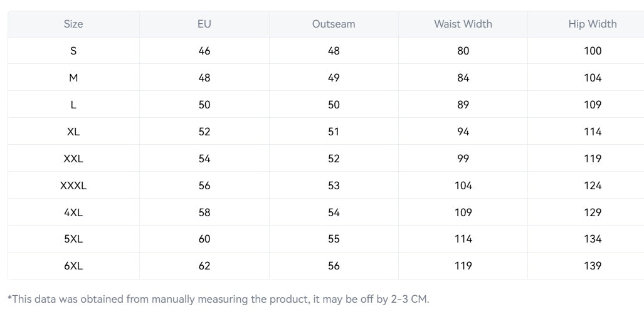This screenshot has width=644, height=324.
Task: Click the Size column header
Action: pos(73,24)
